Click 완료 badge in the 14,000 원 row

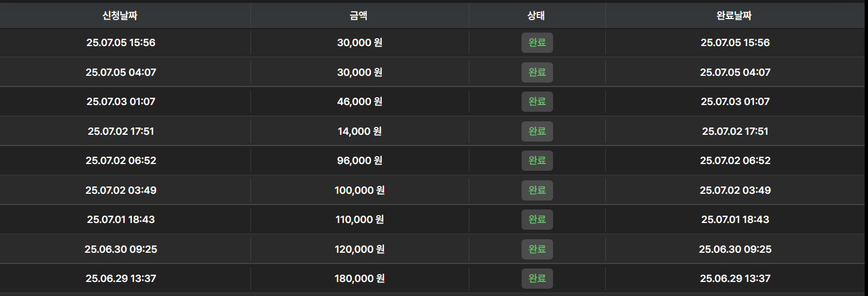pos(537,131)
